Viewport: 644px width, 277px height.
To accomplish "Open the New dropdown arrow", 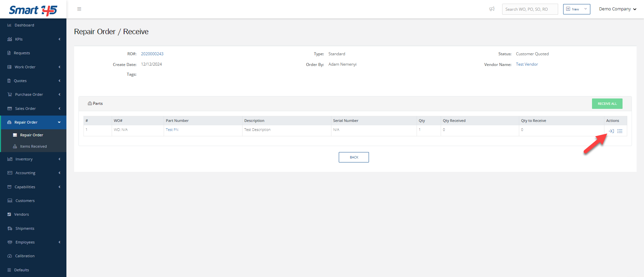I will pyautogui.click(x=586, y=9).
